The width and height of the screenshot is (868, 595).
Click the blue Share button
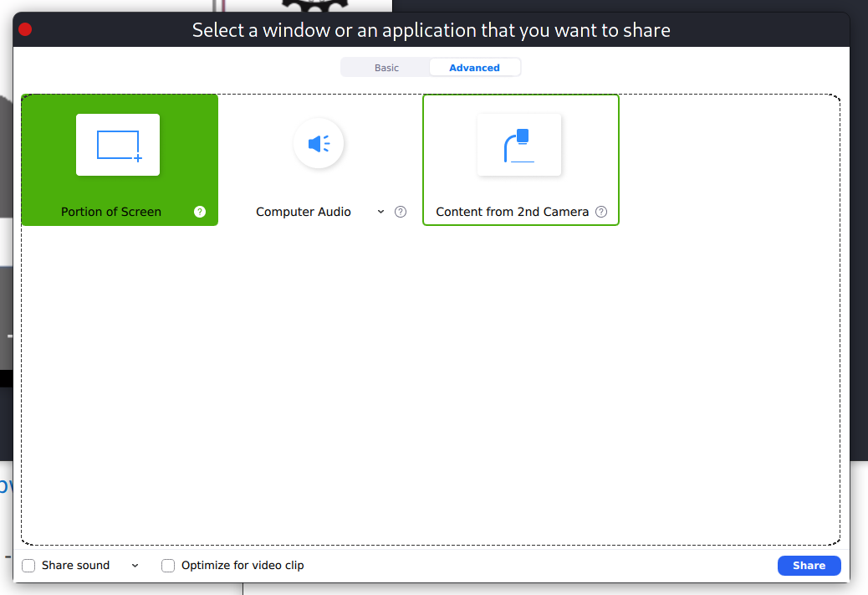click(x=809, y=565)
